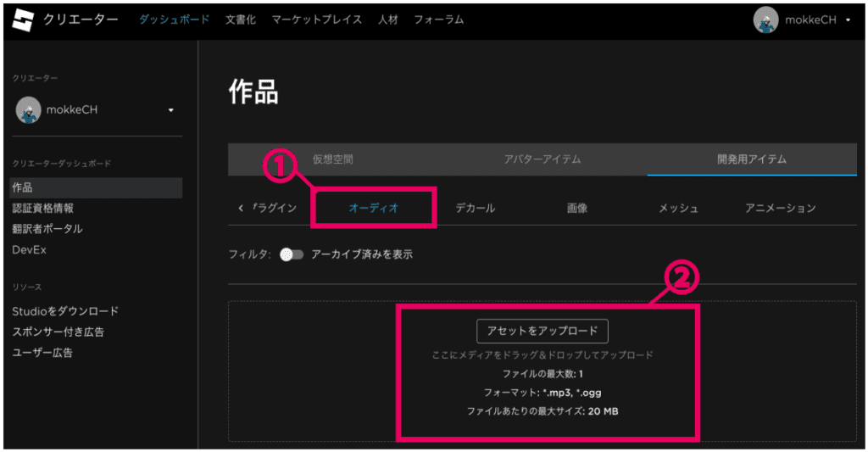868x452 pixels.
Task: Toggle the アーカイブ済みを表示 switch
Action: tap(292, 254)
